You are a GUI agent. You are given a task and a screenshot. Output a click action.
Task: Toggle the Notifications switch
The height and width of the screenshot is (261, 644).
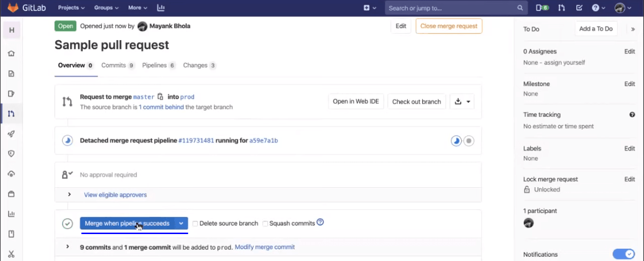tap(623, 254)
